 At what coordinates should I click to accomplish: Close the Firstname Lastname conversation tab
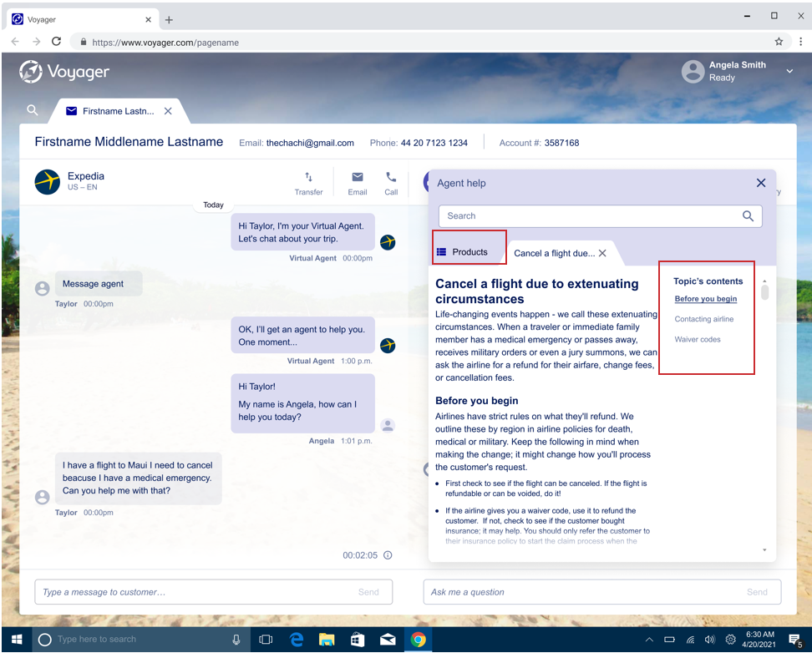click(168, 111)
